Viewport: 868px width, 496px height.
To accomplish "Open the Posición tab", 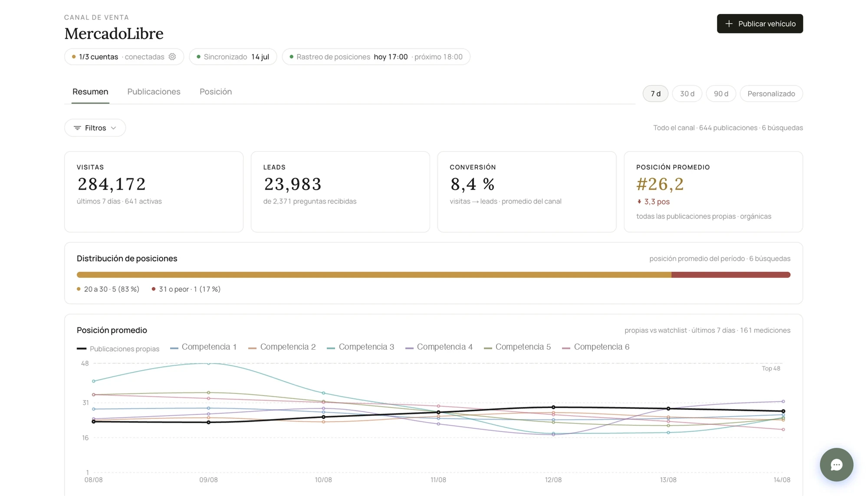I will (x=216, y=92).
